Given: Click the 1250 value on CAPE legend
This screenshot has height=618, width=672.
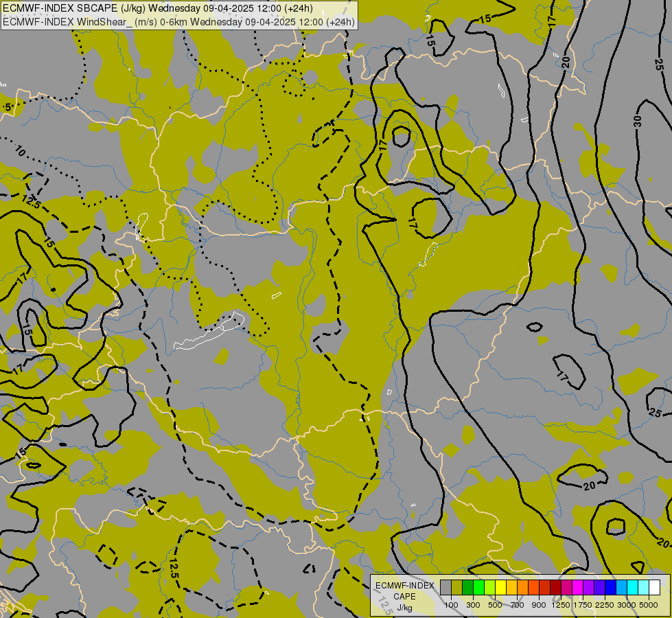Looking at the screenshot, I should coord(561,605).
